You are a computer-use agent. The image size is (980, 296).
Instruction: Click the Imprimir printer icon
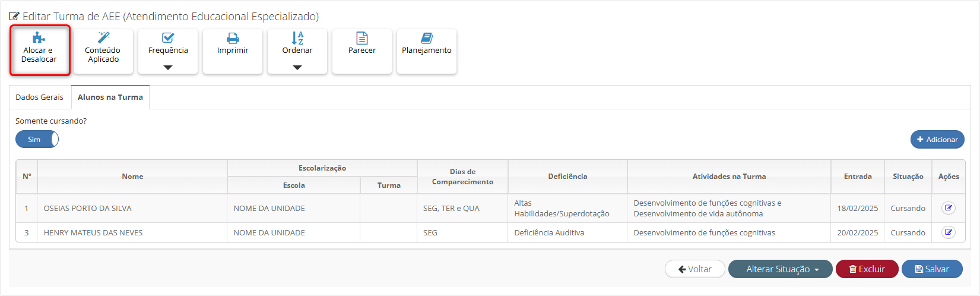click(233, 38)
